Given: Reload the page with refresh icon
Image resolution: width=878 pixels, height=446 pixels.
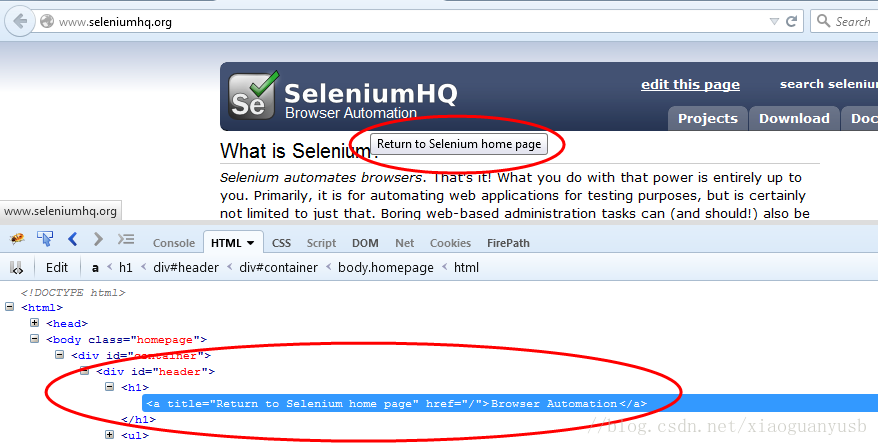Looking at the screenshot, I should pyautogui.click(x=791, y=21).
